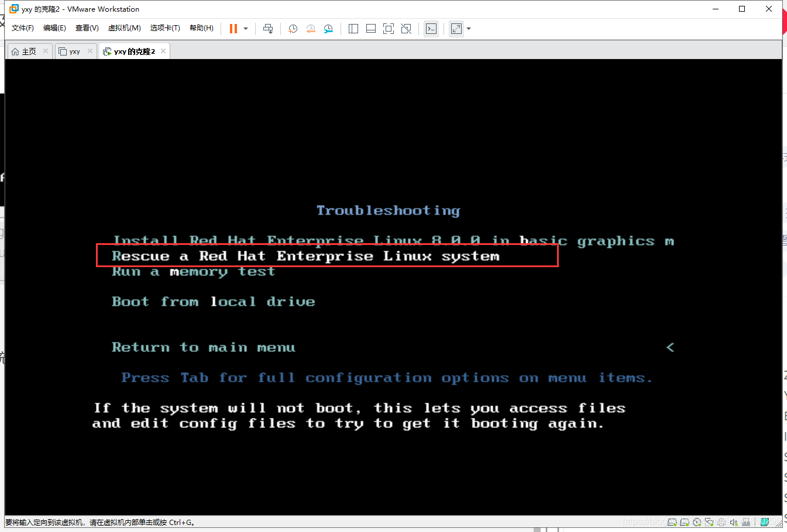Close the yxy 的克隆2 tab
Screen dimensions: 787x532
point(163,51)
